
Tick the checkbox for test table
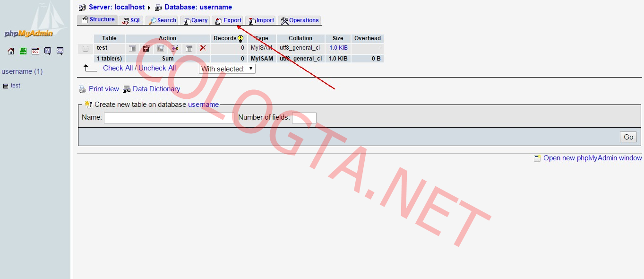pos(86,48)
